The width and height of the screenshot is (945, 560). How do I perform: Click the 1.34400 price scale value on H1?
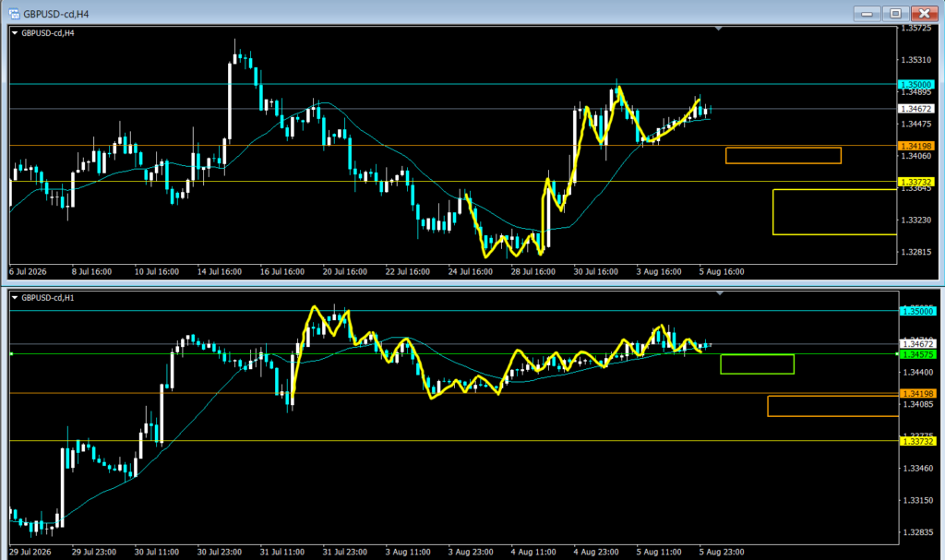[918, 373]
